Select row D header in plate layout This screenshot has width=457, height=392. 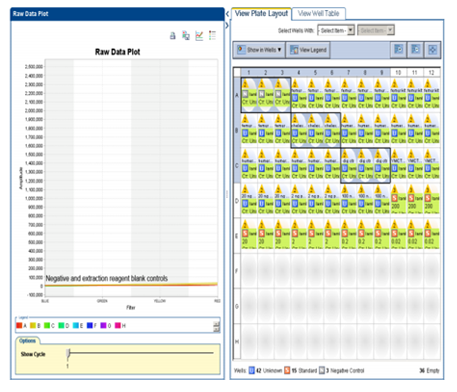pyautogui.click(x=237, y=201)
